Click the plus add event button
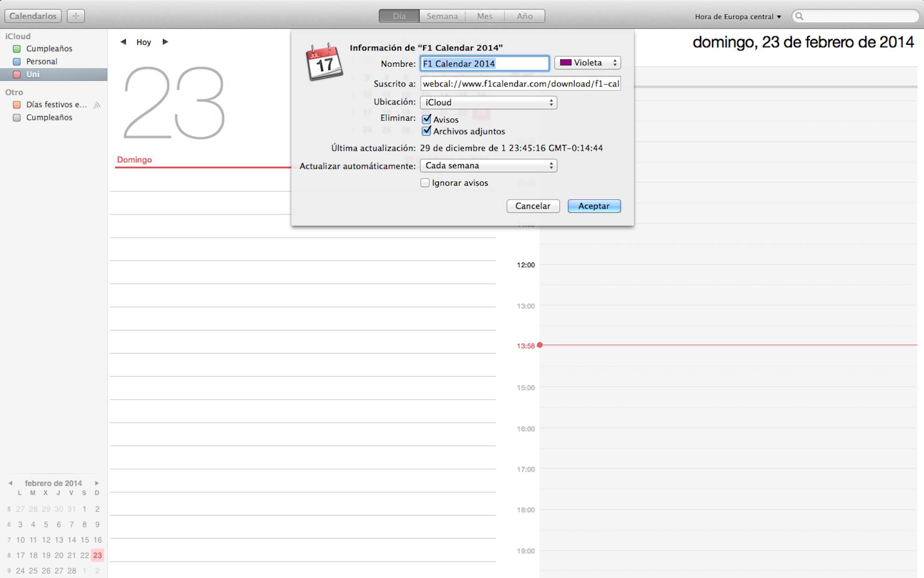The width and height of the screenshot is (924, 578). click(x=76, y=16)
